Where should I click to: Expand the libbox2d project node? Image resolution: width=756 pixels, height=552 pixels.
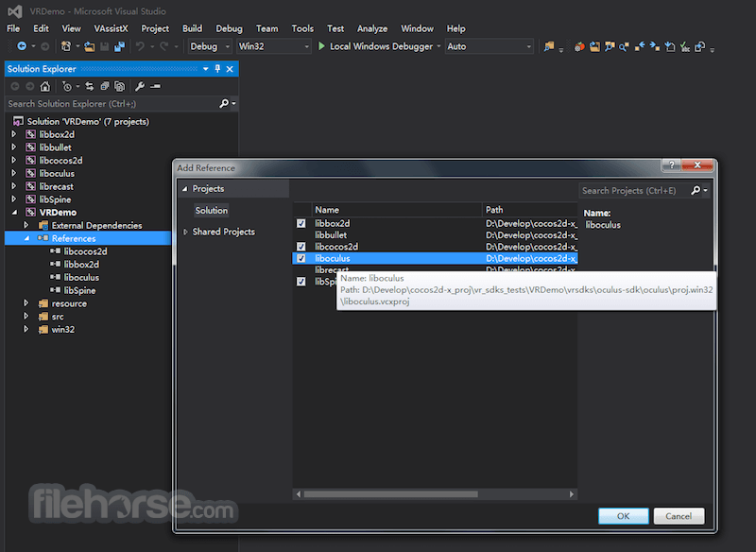pyautogui.click(x=13, y=134)
